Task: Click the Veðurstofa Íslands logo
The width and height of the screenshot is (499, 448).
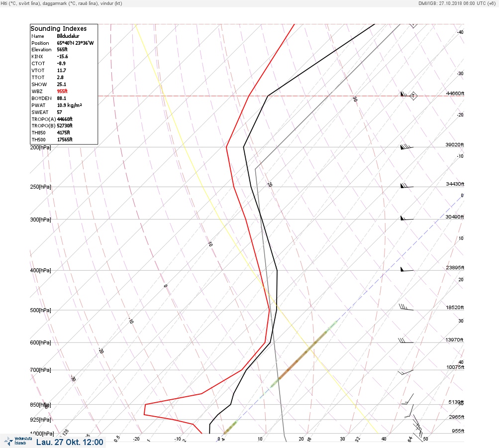Action: pos(18,441)
